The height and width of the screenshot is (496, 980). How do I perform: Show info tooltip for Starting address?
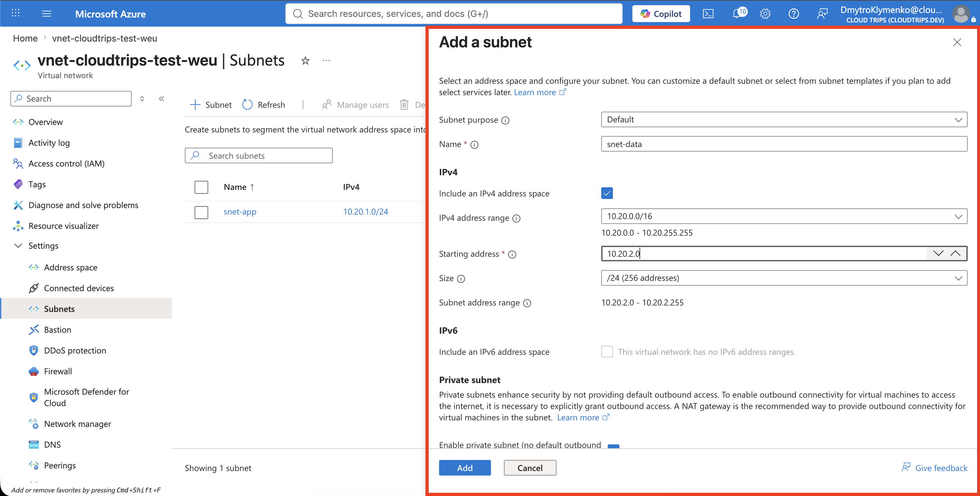(x=512, y=254)
